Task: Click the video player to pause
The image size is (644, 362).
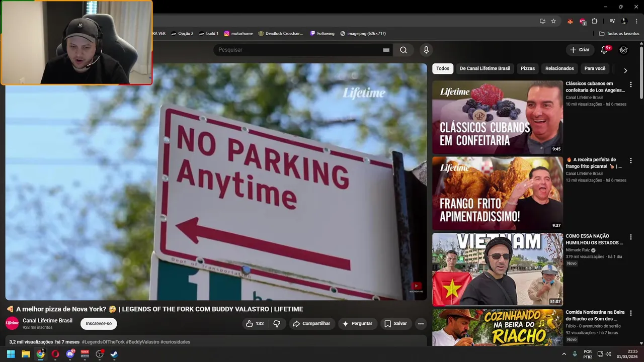Action: [216, 182]
